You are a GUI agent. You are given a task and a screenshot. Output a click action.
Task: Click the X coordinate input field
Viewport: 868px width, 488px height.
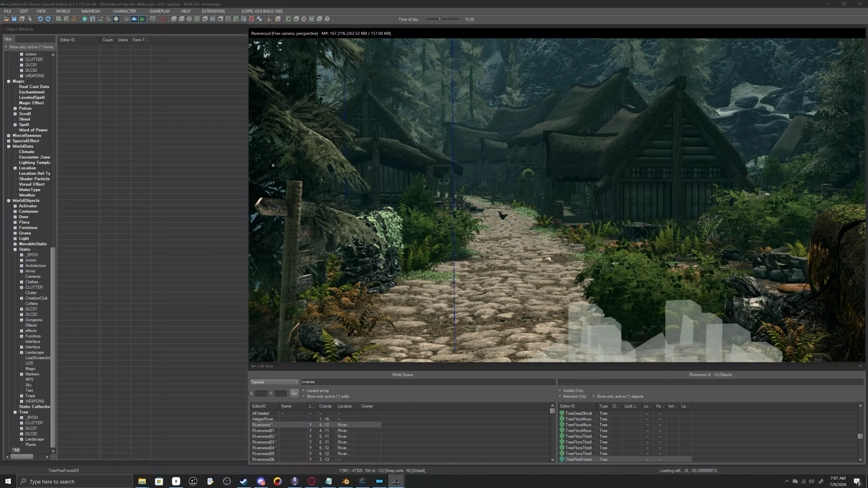point(261,393)
